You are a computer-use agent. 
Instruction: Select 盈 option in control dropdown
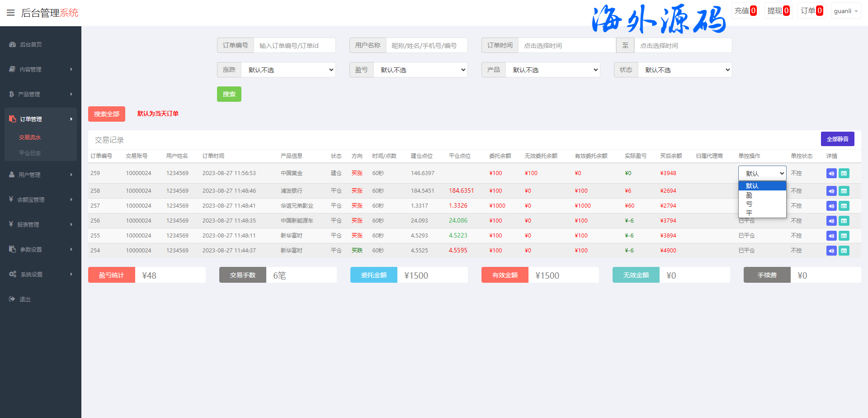coord(749,195)
